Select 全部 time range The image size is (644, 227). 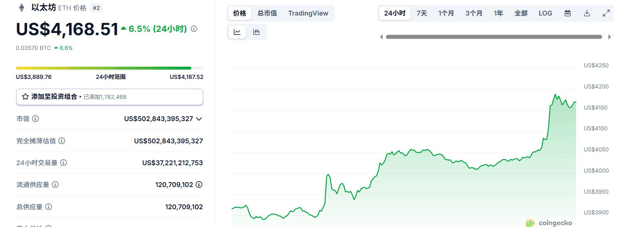(x=521, y=13)
